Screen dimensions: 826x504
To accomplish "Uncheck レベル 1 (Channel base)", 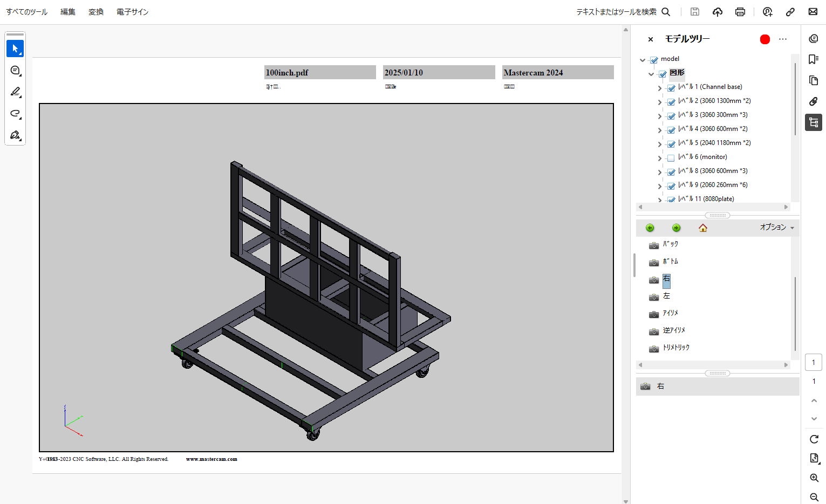I will [671, 87].
